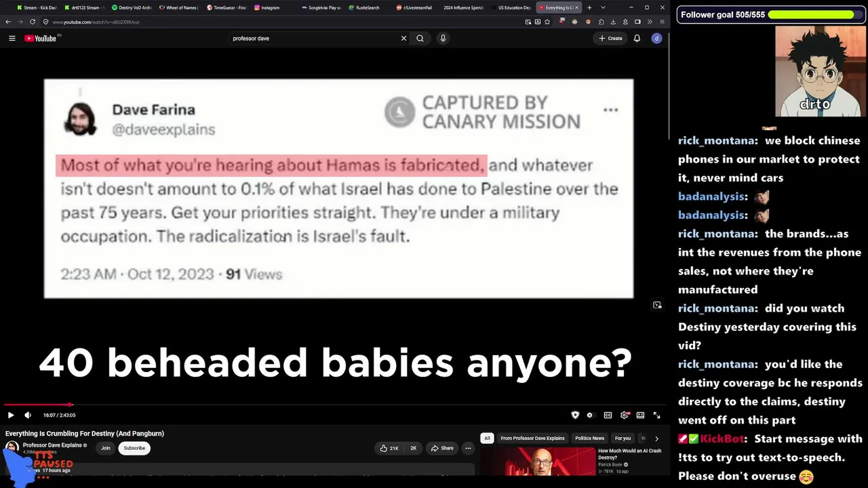Viewport: 868px width, 488px height.
Task: Share this video
Action: [x=442, y=448]
